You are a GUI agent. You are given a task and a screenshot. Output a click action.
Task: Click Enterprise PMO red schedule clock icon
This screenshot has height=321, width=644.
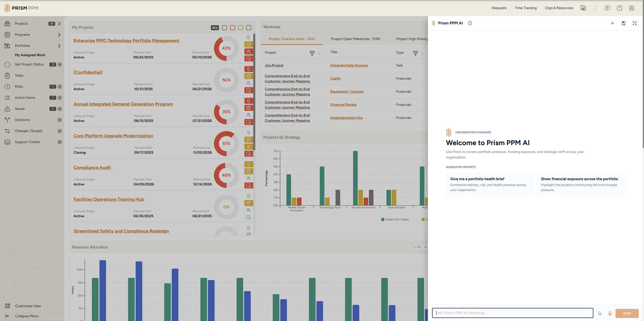click(x=248, y=58)
